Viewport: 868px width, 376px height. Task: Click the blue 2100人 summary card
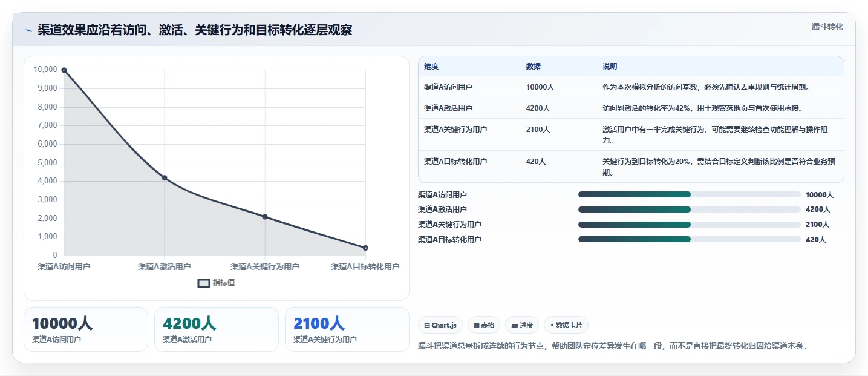click(347, 329)
